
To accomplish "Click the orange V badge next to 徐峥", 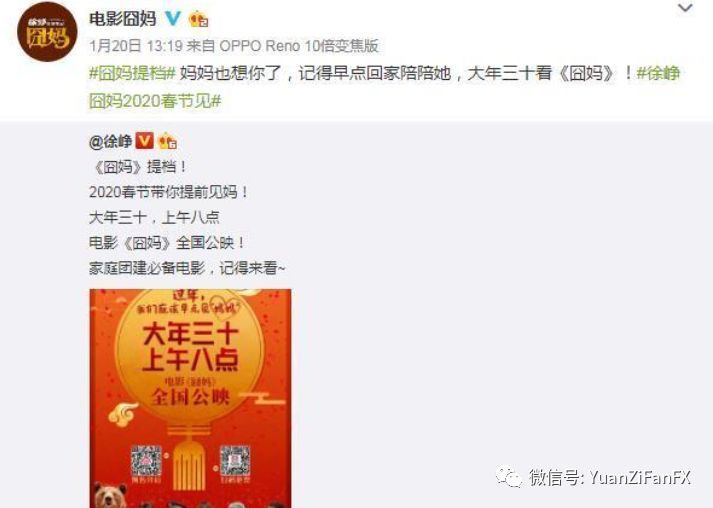I will [144, 141].
